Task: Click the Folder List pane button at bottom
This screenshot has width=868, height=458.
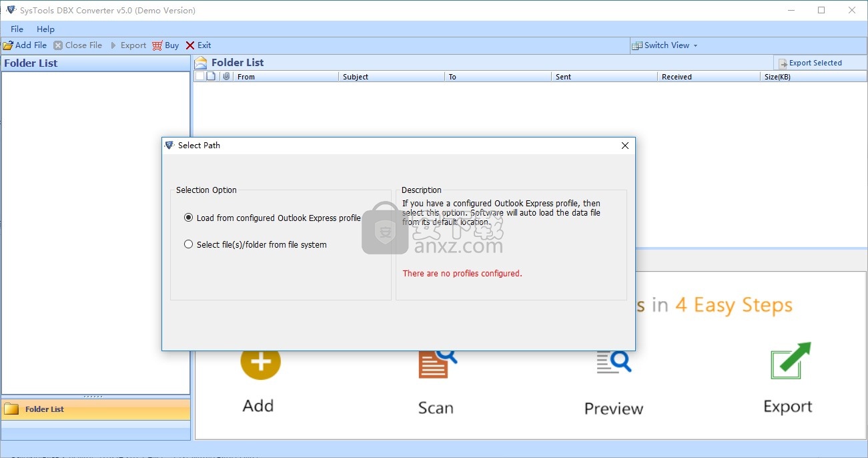Action: point(95,409)
